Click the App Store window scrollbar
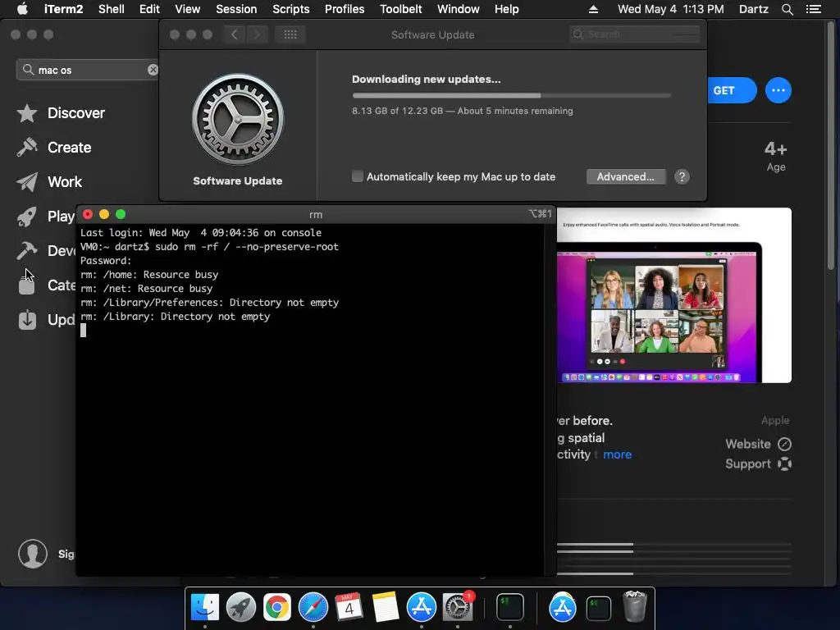The width and height of the screenshot is (840, 630). (832, 144)
